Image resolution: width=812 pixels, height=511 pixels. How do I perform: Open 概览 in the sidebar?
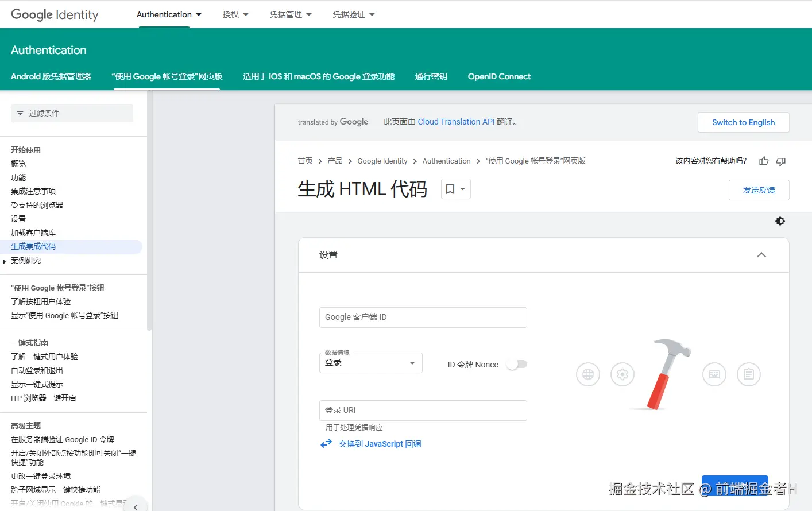coord(18,164)
